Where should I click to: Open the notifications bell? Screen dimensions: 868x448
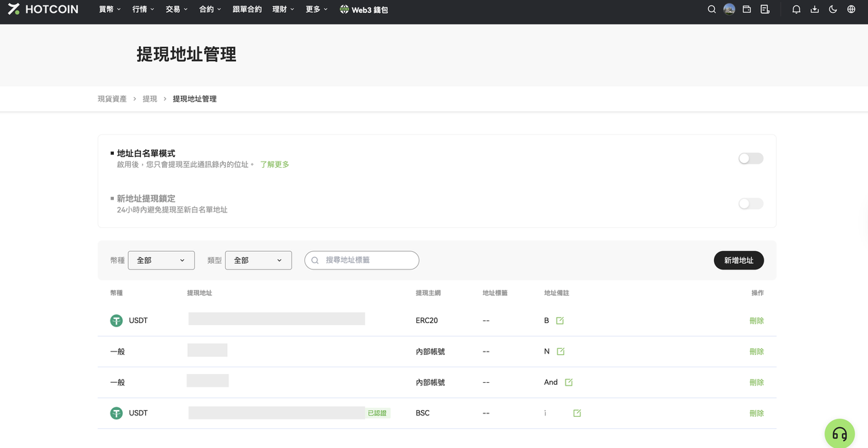pos(796,10)
